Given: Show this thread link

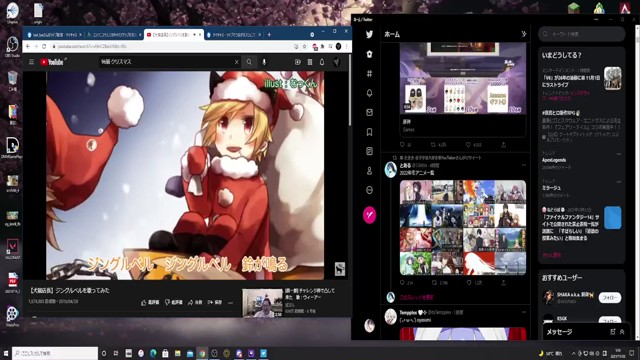Looking at the screenshot, I should [416, 298].
